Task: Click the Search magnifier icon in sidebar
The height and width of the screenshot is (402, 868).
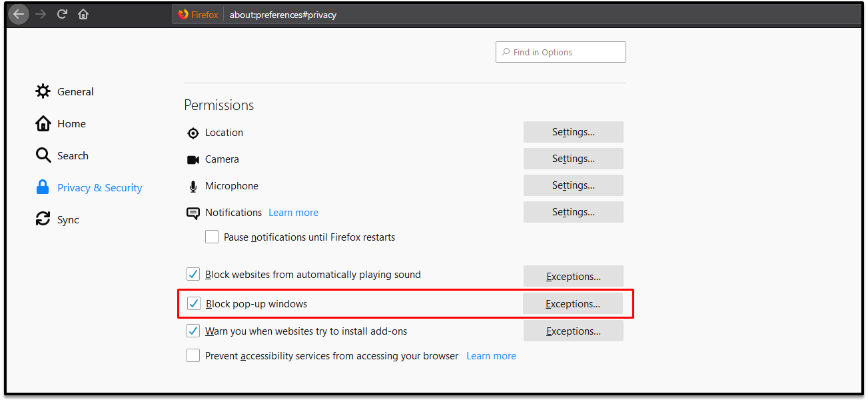Action: pos(43,155)
